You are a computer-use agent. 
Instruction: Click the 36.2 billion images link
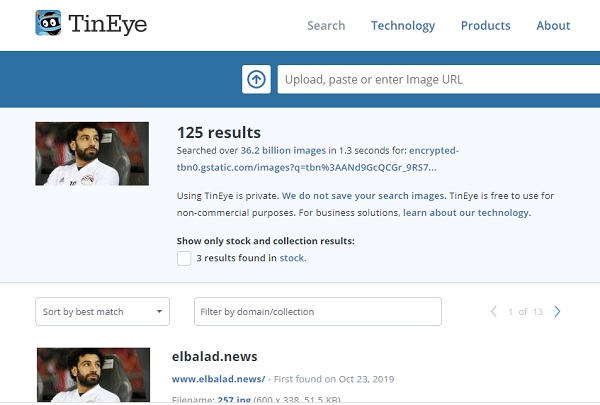coord(283,150)
